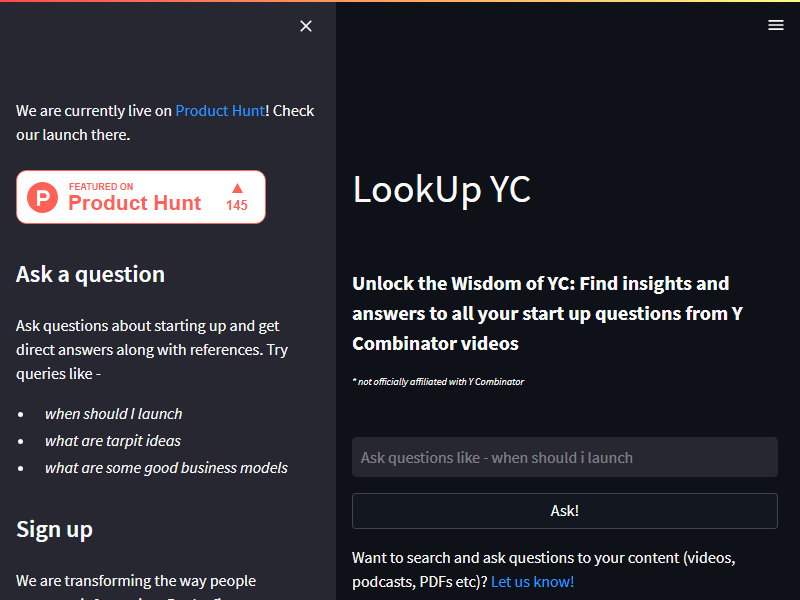
Task: Open the blue Product Hunt text link
Action: 220,111
